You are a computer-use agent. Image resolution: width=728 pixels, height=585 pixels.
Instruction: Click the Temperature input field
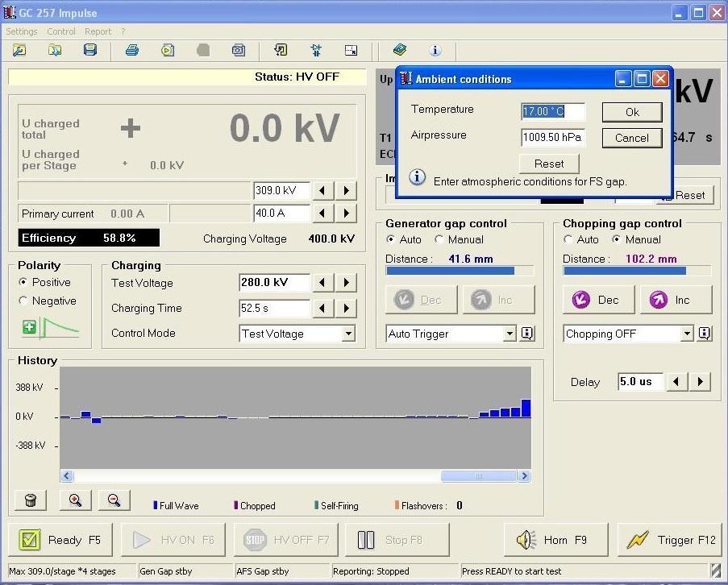552,111
